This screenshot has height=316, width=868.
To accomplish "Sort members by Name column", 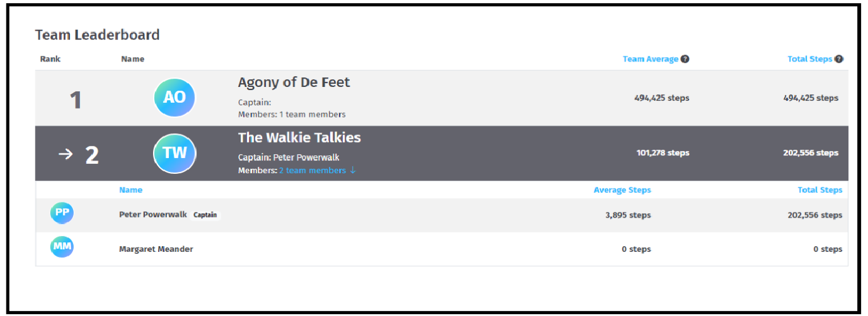I will tap(131, 190).
